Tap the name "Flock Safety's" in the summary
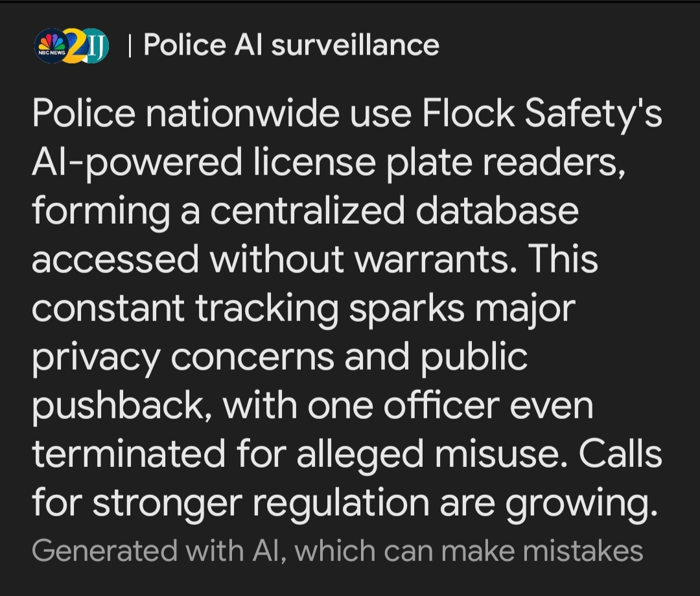Image resolution: width=700 pixels, height=596 pixels. (x=542, y=115)
